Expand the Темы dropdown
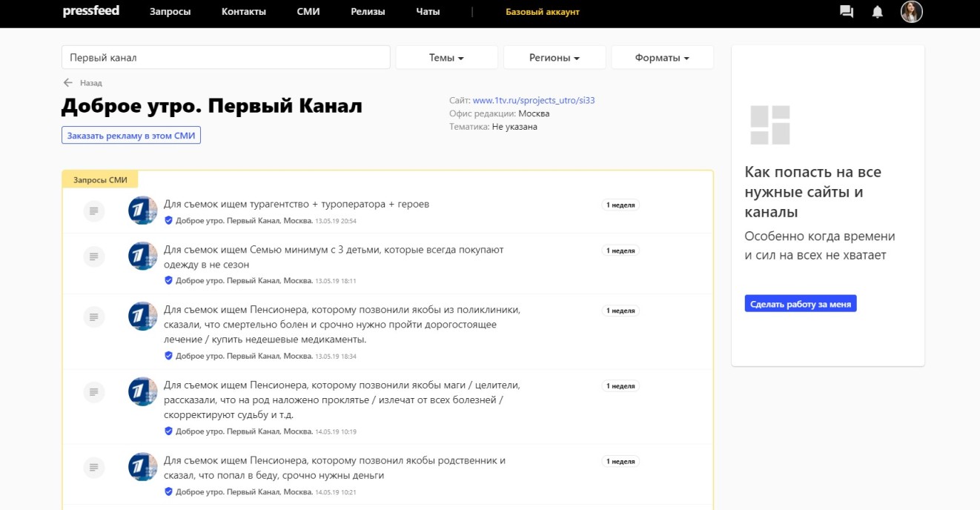 pos(446,58)
